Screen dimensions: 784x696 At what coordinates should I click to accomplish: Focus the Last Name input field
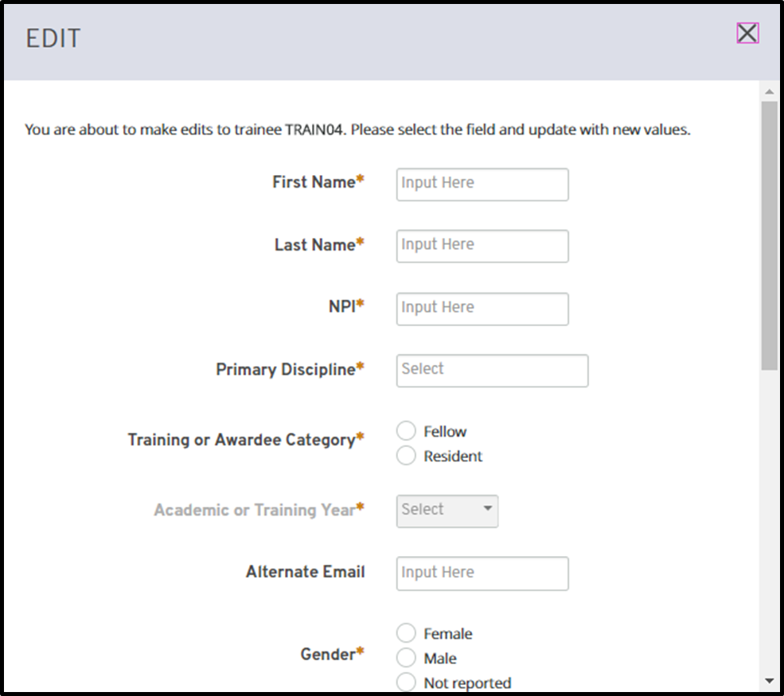pos(482,246)
